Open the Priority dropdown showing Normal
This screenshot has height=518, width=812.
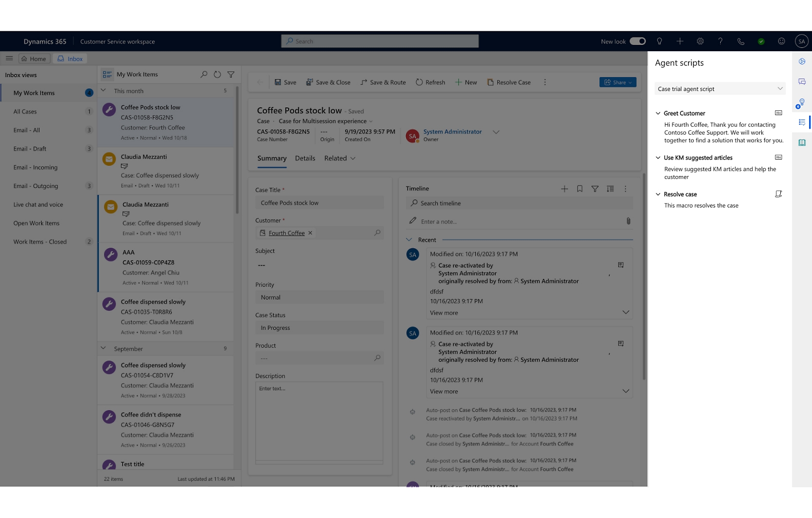point(319,298)
